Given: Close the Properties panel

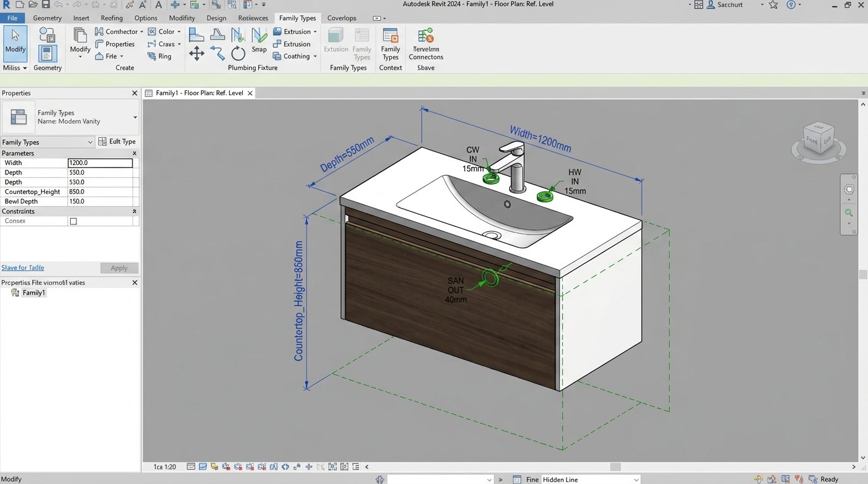Looking at the screenshot, I should pyautogui.click(x=134, y=93).
